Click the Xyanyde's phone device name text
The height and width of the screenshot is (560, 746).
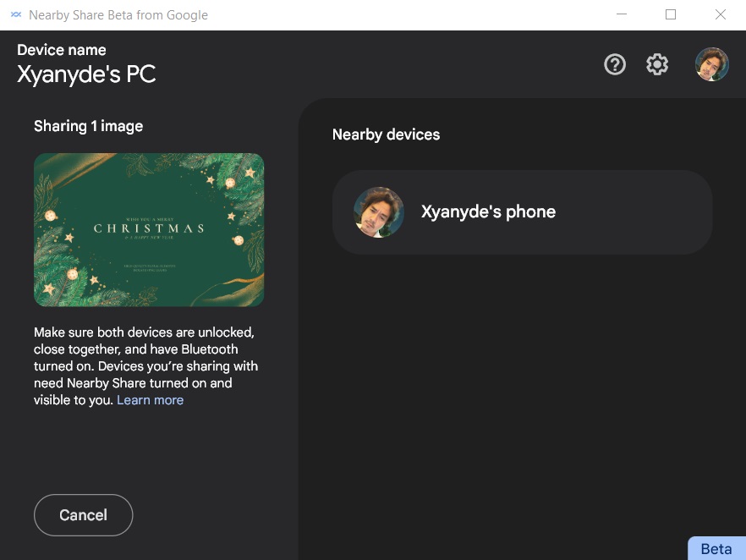tap(488, 211)
